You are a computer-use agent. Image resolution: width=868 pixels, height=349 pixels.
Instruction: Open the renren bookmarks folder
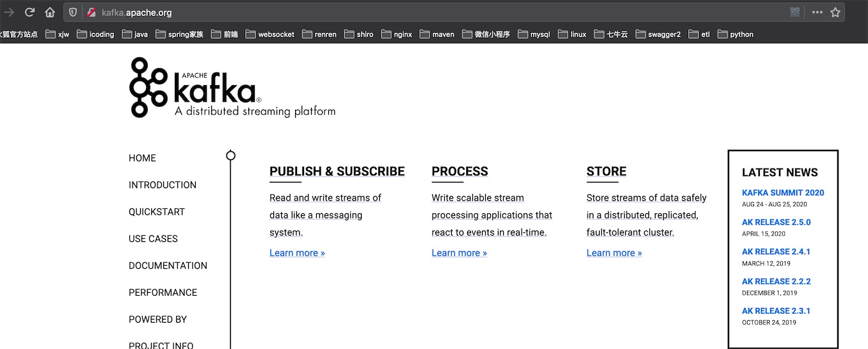coord(319,34)
